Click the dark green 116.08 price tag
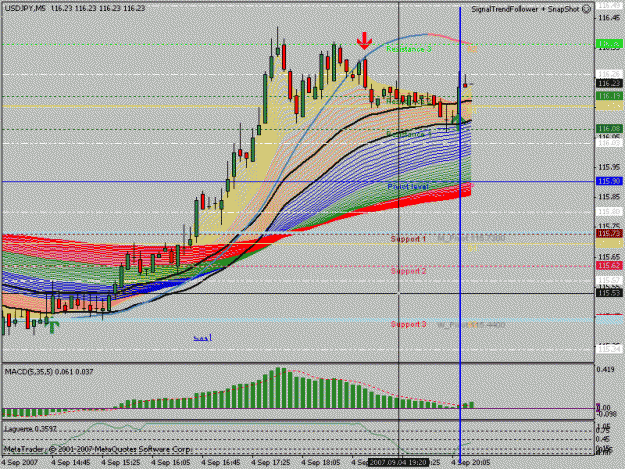This screenshot has width=625, height=469. pos(609,129)
